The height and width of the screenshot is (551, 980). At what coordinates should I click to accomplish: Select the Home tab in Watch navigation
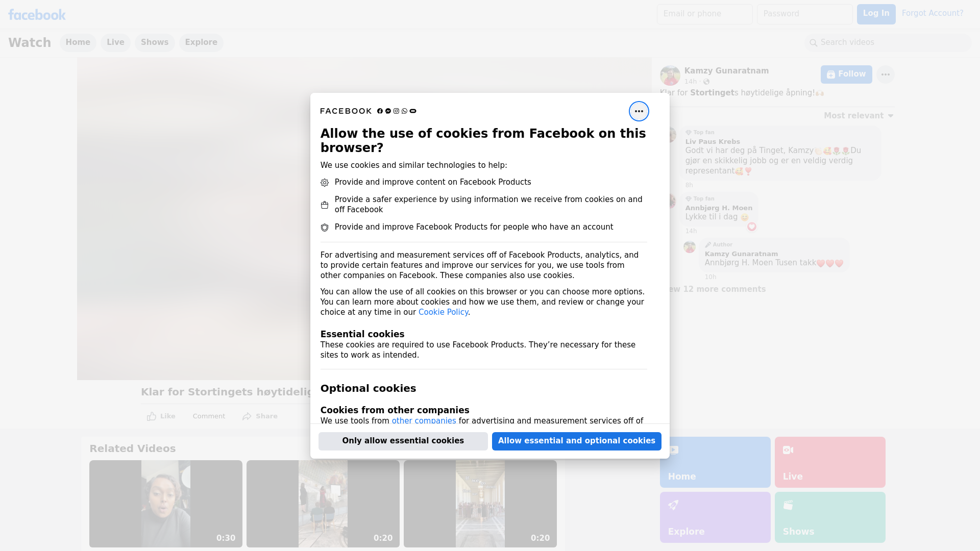click(x=78, y=43)
